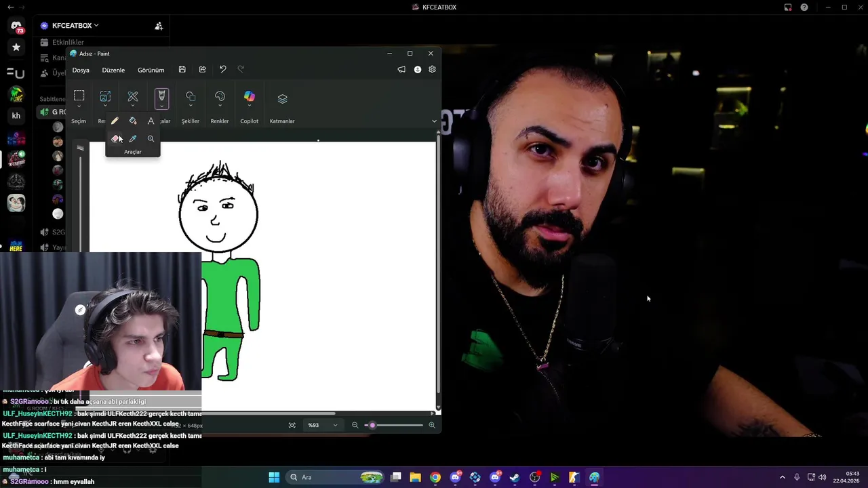Click the back arrow in Discord title bar

(10, 7)
